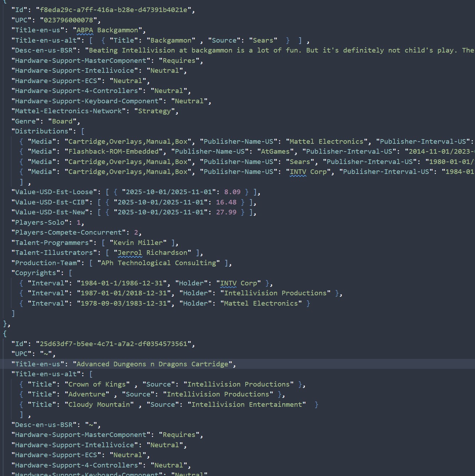This screenshot has height=476, width=475.
Task: Click the opening bracket after "Distributions"
Action: tap(83, 131)
